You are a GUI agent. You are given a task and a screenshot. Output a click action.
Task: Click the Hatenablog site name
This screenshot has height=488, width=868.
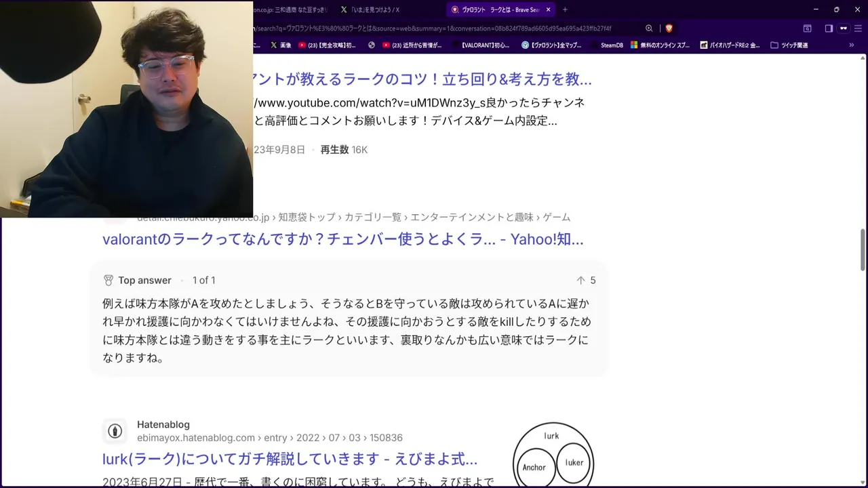163,425
